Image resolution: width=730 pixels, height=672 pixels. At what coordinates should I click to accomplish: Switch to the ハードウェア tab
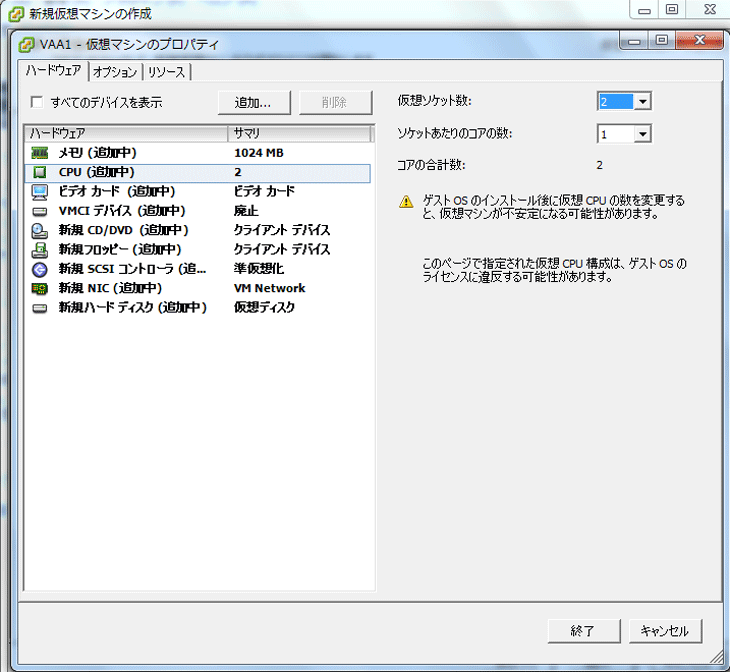point(54,71)
